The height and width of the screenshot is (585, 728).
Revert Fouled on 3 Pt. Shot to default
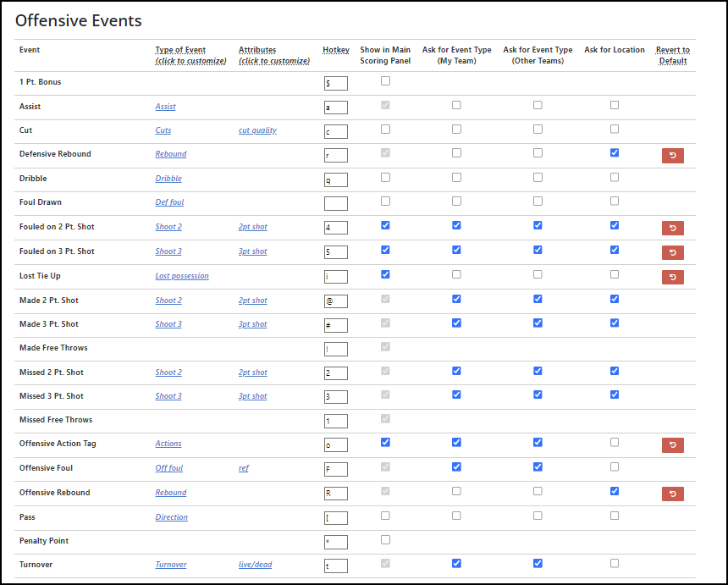[x=672, y=252]
